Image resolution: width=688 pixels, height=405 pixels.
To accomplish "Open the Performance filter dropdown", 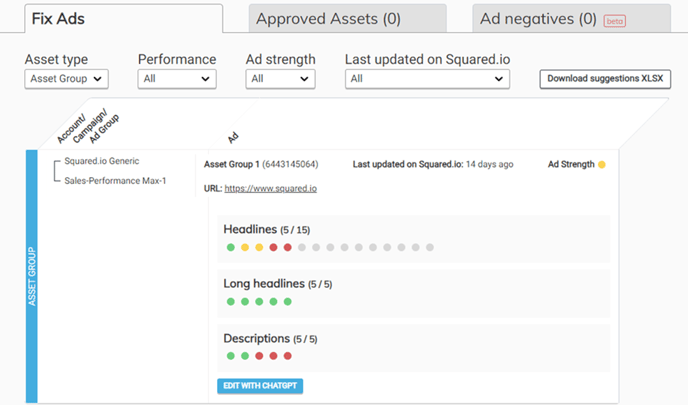I will (x=176, y=79).
